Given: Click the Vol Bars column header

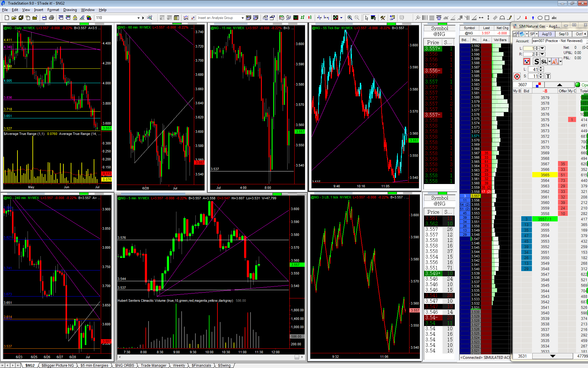Looking at the screenshot, I should [500, 40].
